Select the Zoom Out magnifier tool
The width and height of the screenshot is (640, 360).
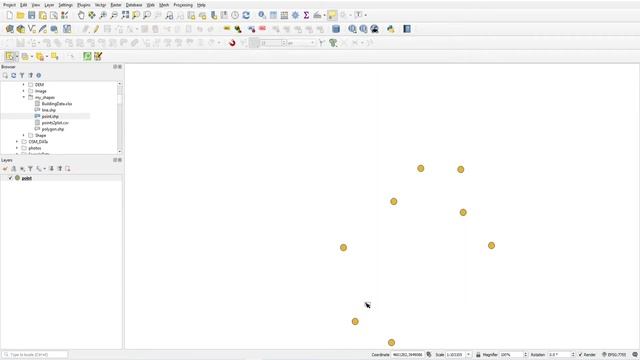click(x=114, y=16)
